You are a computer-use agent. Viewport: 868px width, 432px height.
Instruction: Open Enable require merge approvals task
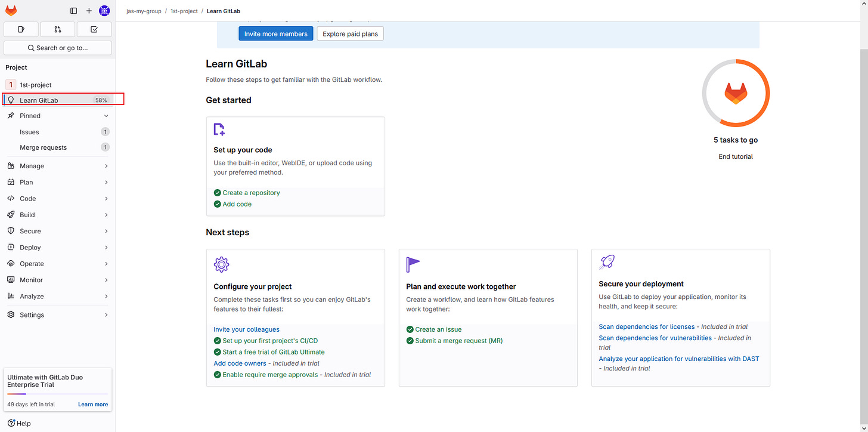coord(271,375)
